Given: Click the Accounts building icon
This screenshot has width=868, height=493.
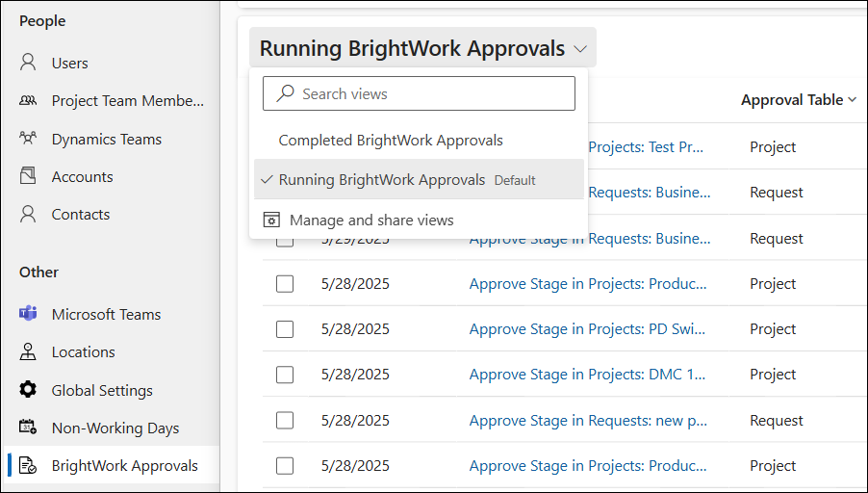Looking at the screenshot, I should tap(28, 177).
